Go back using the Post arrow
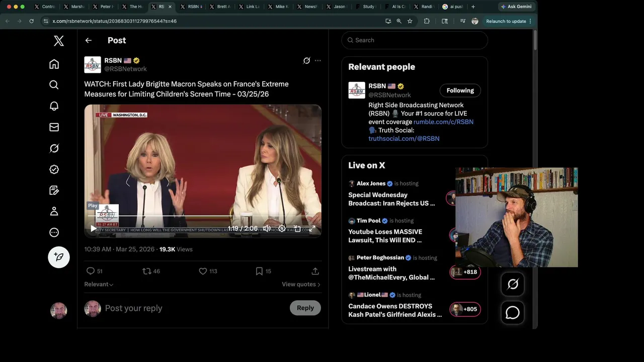This screenshot has width=644, height=362. point(89,41)
